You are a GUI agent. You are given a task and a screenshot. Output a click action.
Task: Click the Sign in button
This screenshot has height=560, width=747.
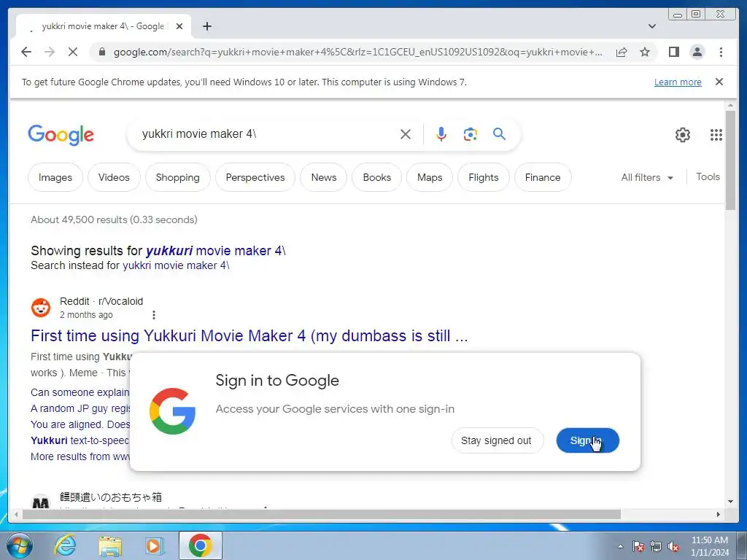click(x=587, y=440)
